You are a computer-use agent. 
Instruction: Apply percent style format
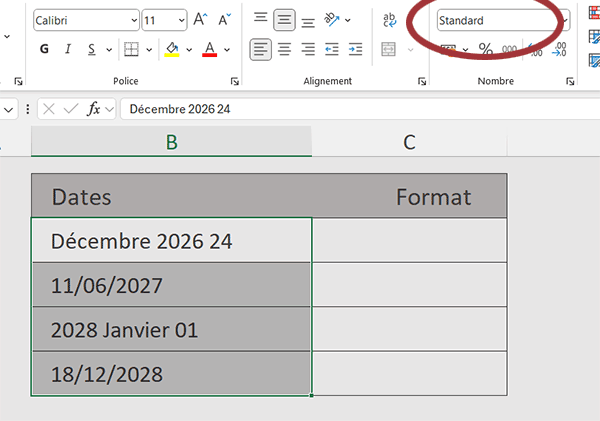485,49
